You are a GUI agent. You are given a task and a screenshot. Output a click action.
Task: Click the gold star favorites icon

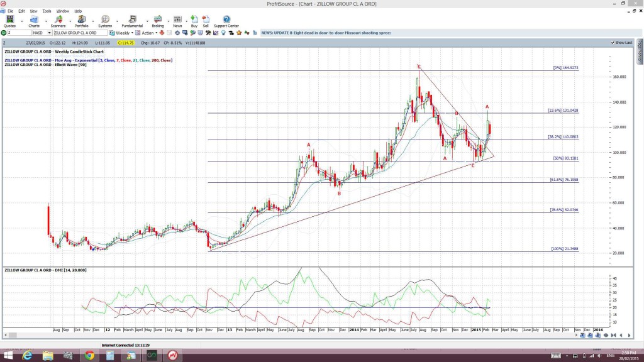239,33
